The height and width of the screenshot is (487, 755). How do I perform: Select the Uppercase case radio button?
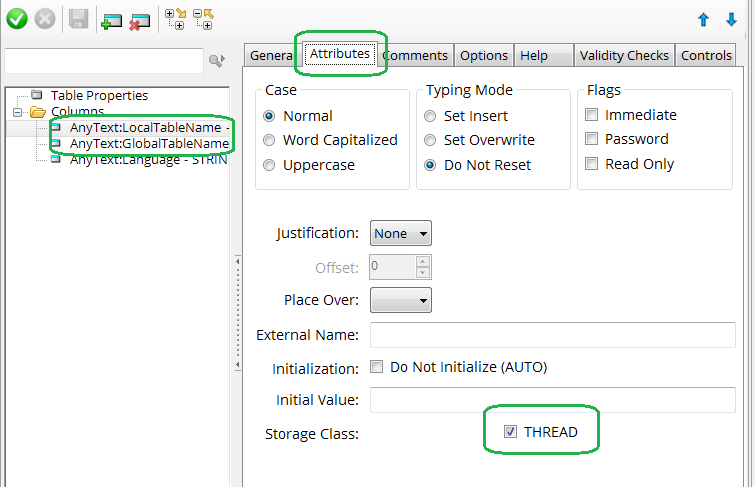[x=268, y=165]
